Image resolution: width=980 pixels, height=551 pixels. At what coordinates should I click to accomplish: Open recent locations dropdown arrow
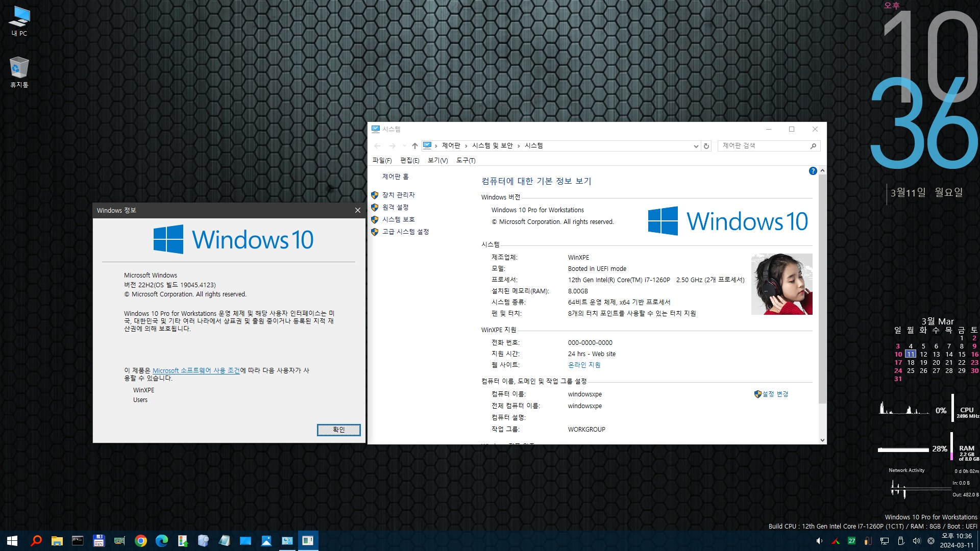point(404,146)
